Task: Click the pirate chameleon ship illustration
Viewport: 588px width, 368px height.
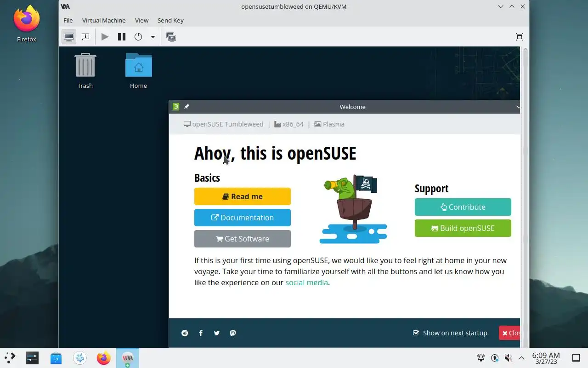Action: (353, 209)
